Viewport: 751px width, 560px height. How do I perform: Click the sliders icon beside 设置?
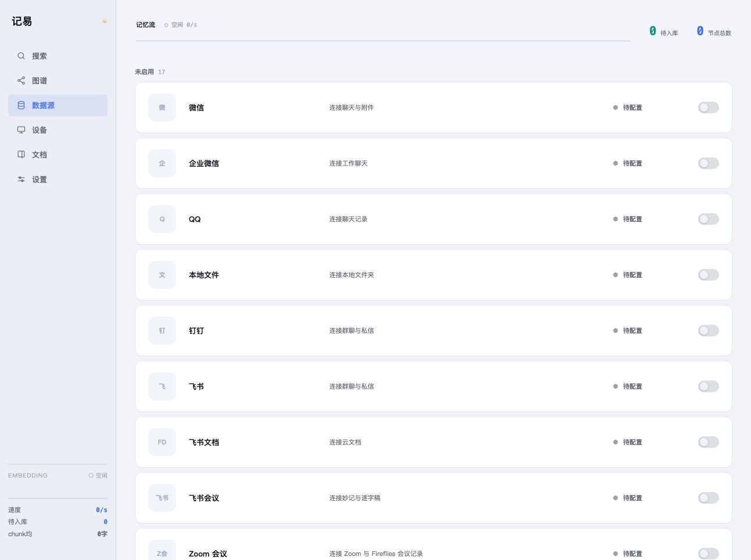pyautogui.click(x=21, y=180)
